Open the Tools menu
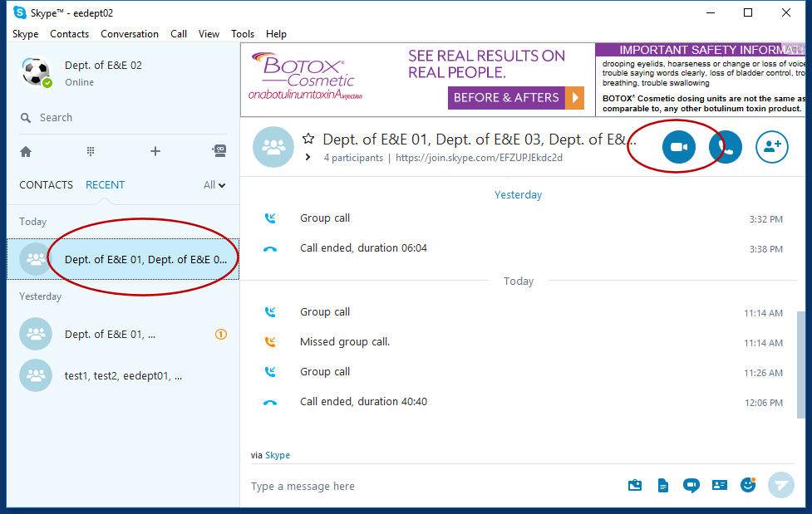Screen dimensions: 812x514 [x=243, y=34]
